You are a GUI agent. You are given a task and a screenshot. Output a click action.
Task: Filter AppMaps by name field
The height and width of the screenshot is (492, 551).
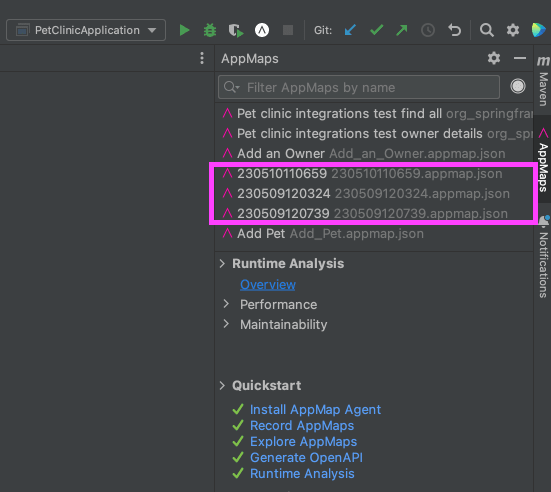pyautogui.click(x=359, y=87)
